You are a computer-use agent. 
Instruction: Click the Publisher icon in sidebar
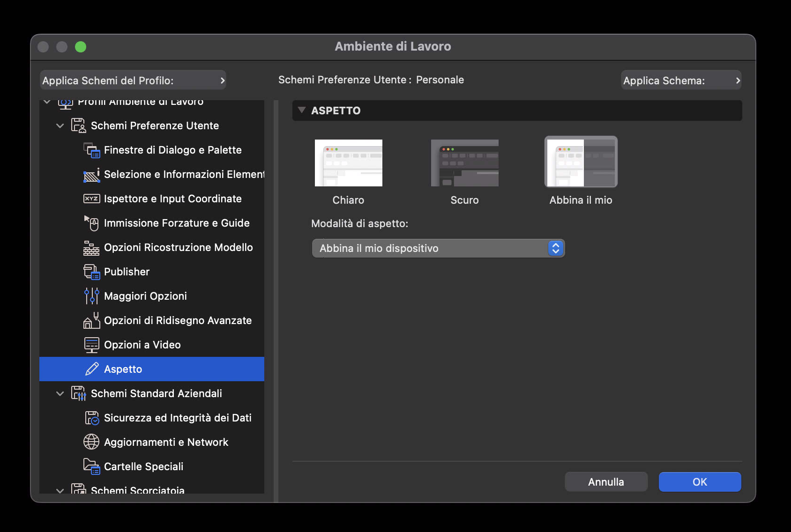click(x=92, y=272)
